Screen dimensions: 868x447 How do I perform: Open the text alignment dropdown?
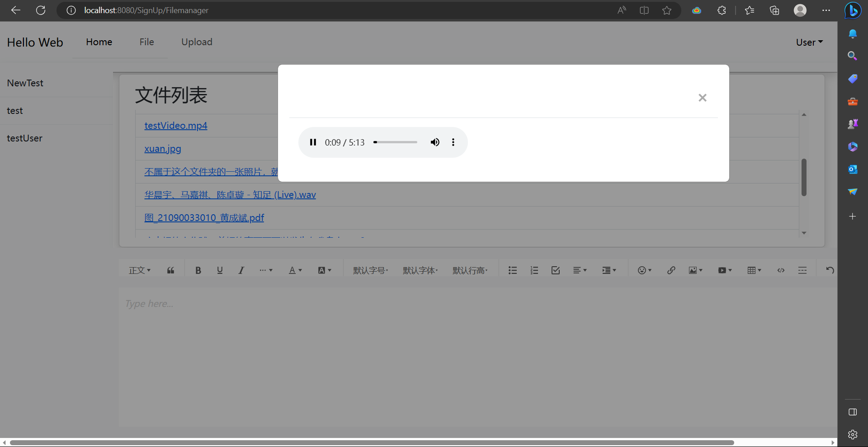[x=580, y=270]
